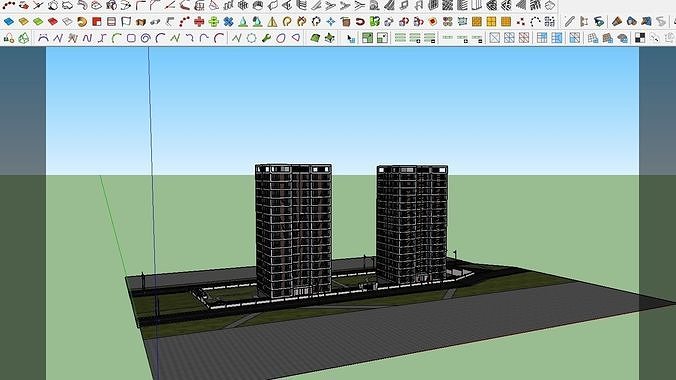The width and height of the screenshot is (676, 380).
Task: Select the green flat tile icon
Action: [38, 22]
